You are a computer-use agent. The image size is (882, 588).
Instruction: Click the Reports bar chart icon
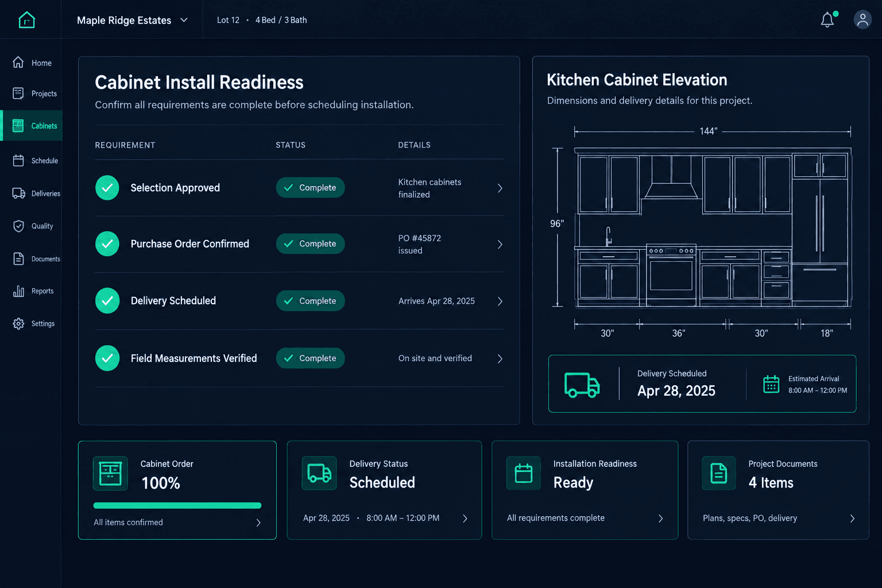coord(18,291)
